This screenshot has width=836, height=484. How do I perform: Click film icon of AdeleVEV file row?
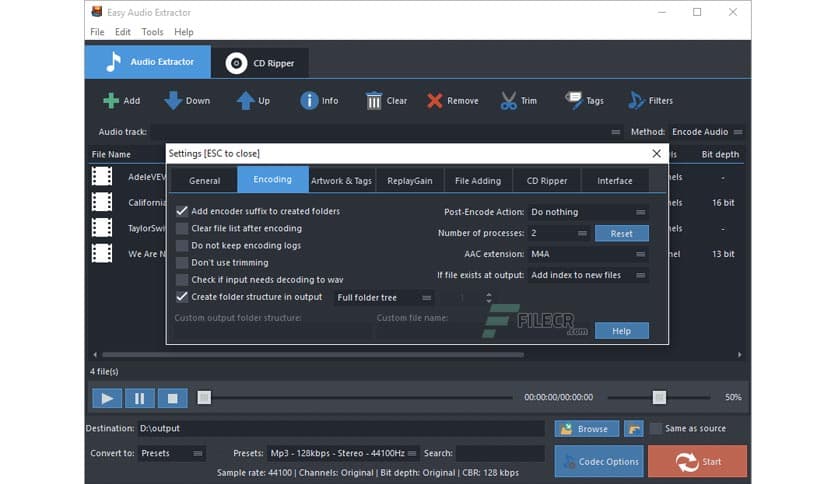pos(102,176)
